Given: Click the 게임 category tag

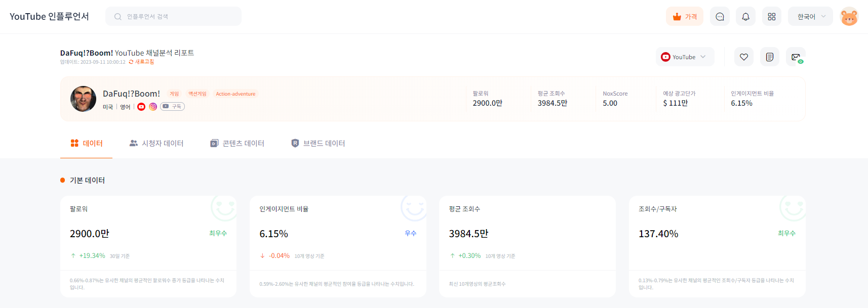Looking at the screenshot, I should [174, 94].
